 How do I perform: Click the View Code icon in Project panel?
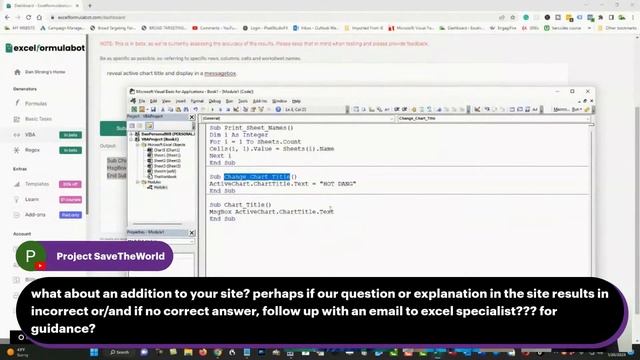coord(132,126)
